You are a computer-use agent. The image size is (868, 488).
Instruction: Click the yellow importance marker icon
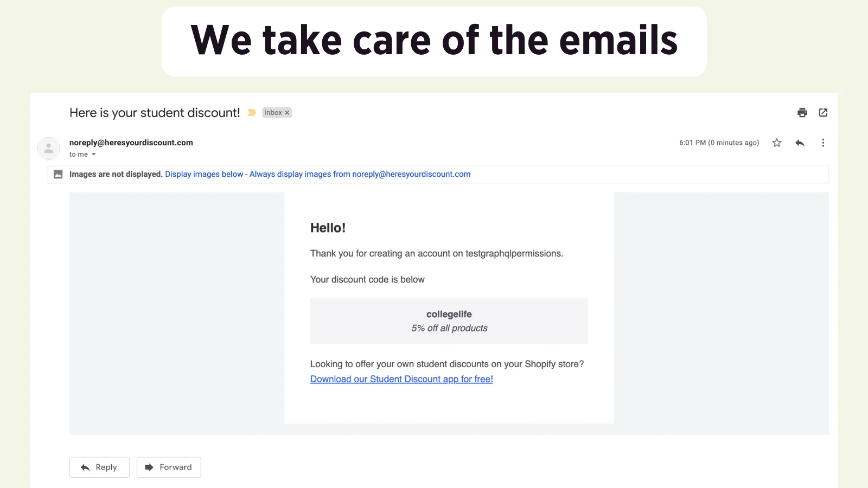click(252, 113)
